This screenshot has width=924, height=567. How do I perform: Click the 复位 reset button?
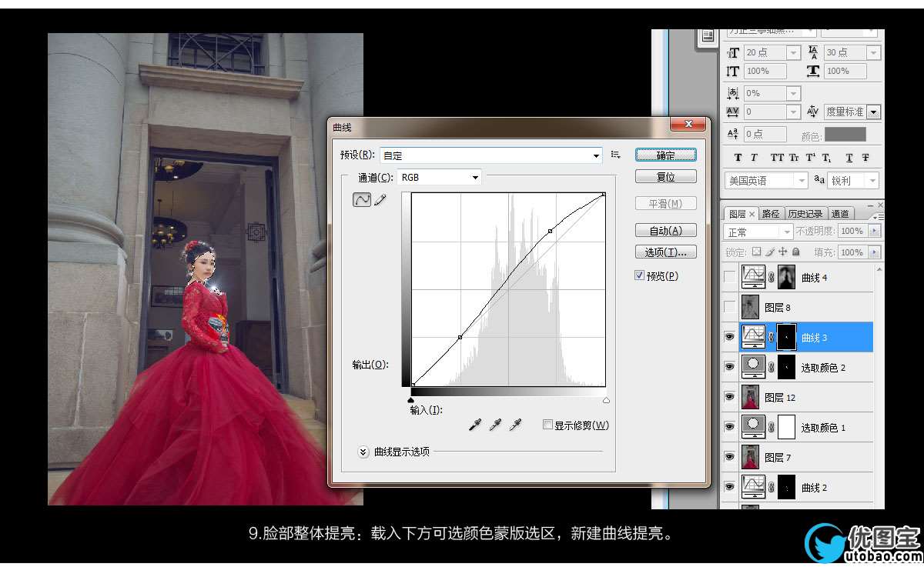point(666,176)
